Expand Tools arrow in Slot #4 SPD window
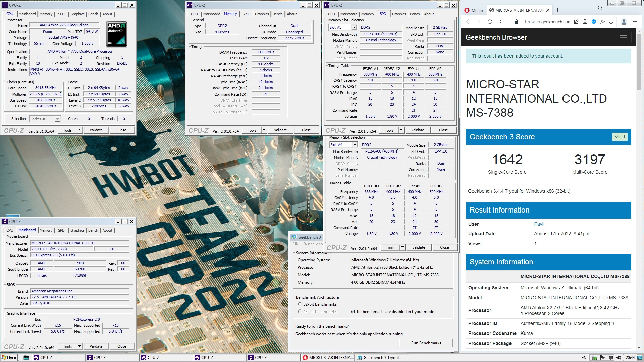Image resolution: width=644 pixels, height=362 pixels. [x=402, y=247]
